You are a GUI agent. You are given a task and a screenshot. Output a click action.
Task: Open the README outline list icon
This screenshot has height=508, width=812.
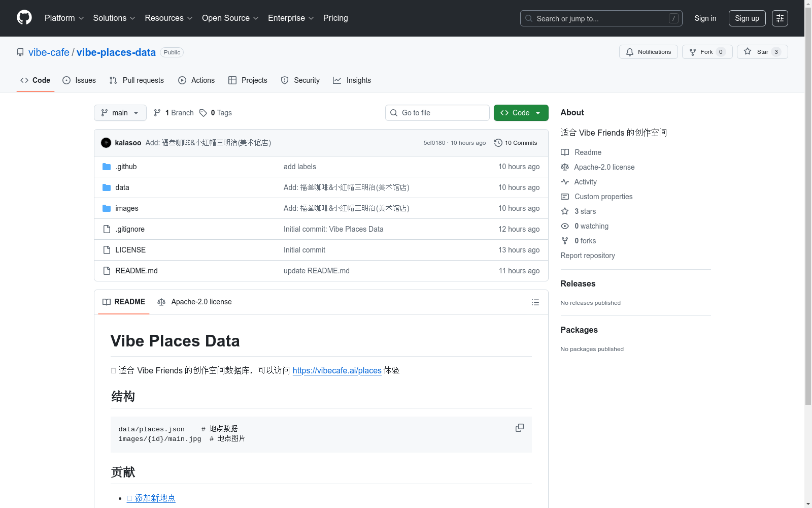tap(535, 302)
